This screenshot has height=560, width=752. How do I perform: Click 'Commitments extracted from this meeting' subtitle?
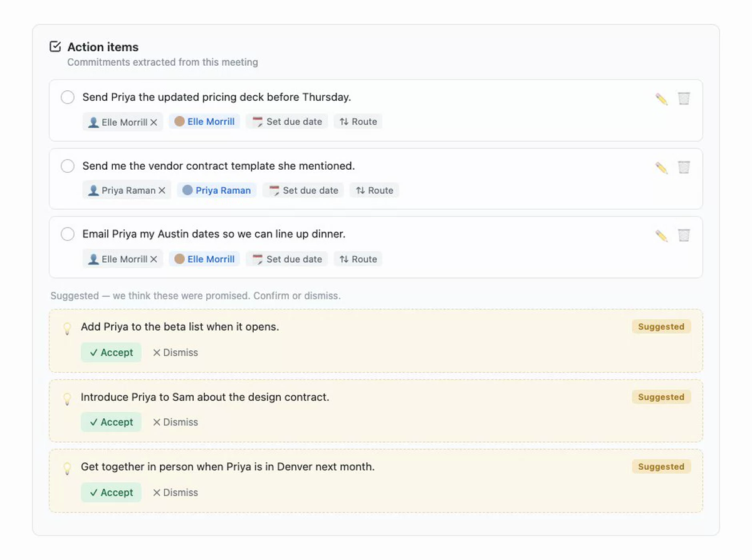pyautogui.click(x=162, y=63)
